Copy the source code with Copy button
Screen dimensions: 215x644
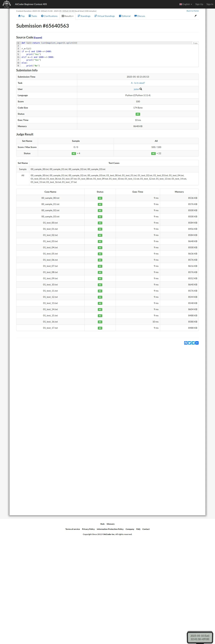pyautogui.click(x=195, y=43)
